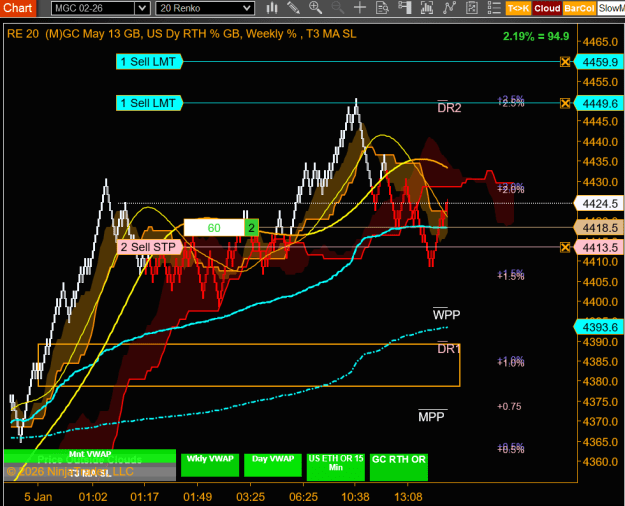Click the 10:38 time axis label
The height and width of the screenshot is (506, 625).
click(x=355, y=497)
